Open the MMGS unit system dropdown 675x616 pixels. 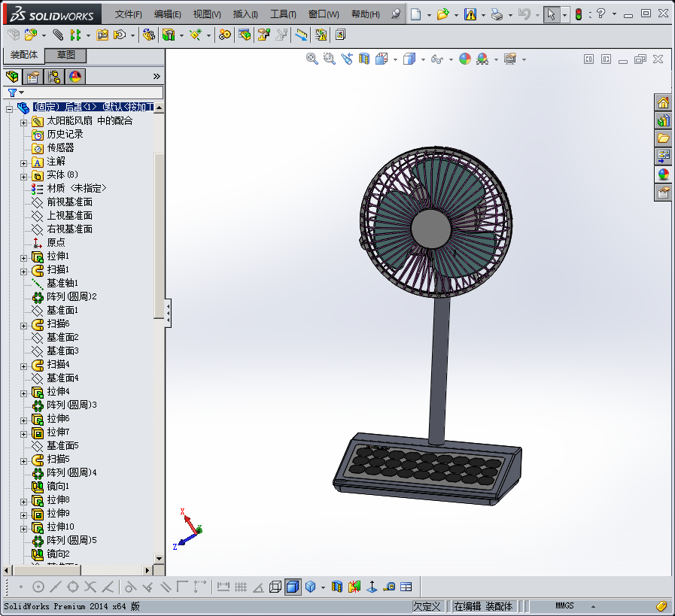[x=593, y=606]
